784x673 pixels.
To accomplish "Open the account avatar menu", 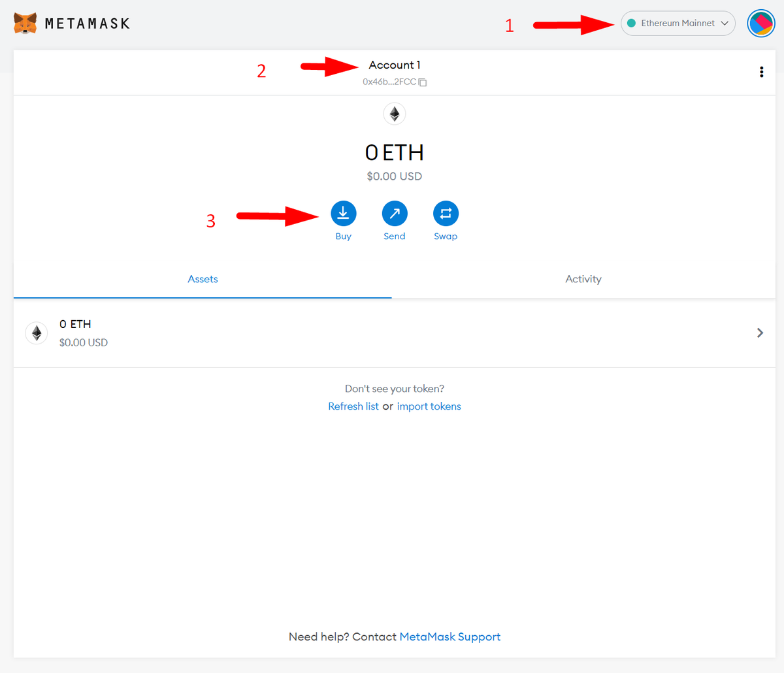I will (x=760, y=24).
